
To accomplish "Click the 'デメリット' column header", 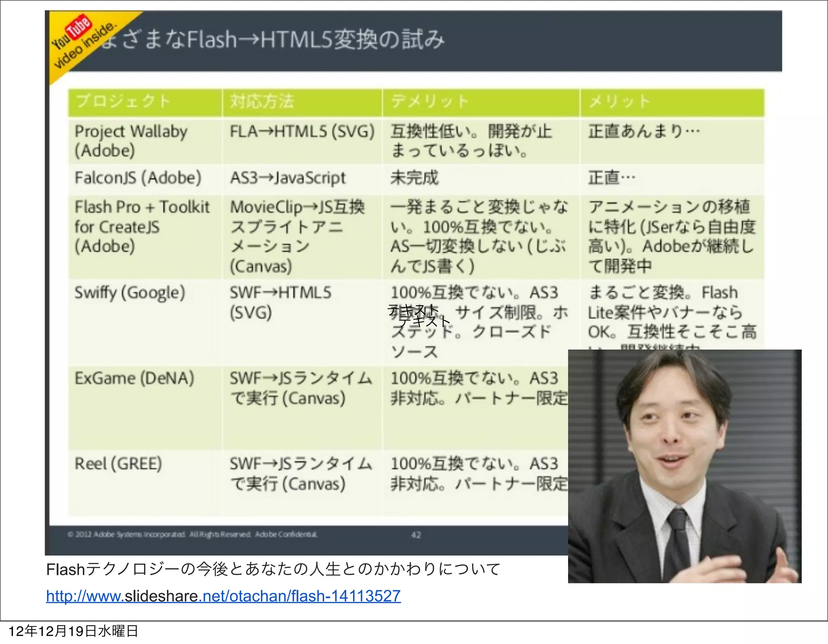I will click(481, 102).
